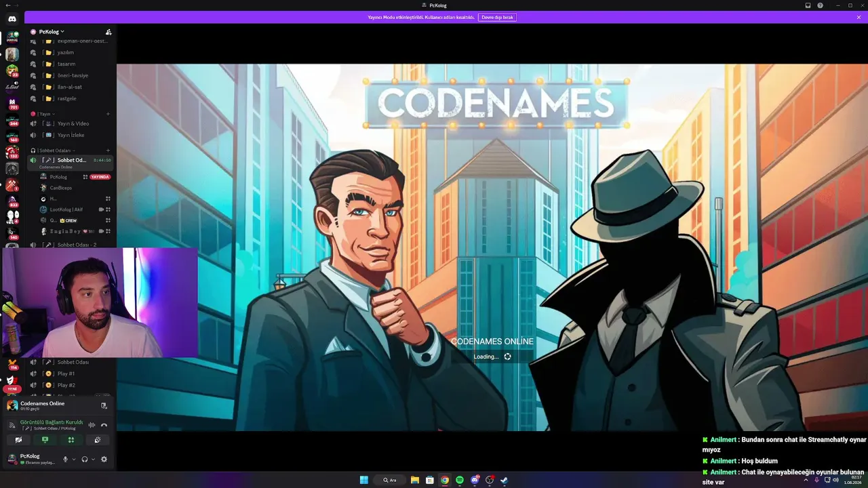The height and width of the screenshot is (488, 868).
Task: Toggle noise suppression waveform icon
Action: pyautogui.click(x=92, y=425)
